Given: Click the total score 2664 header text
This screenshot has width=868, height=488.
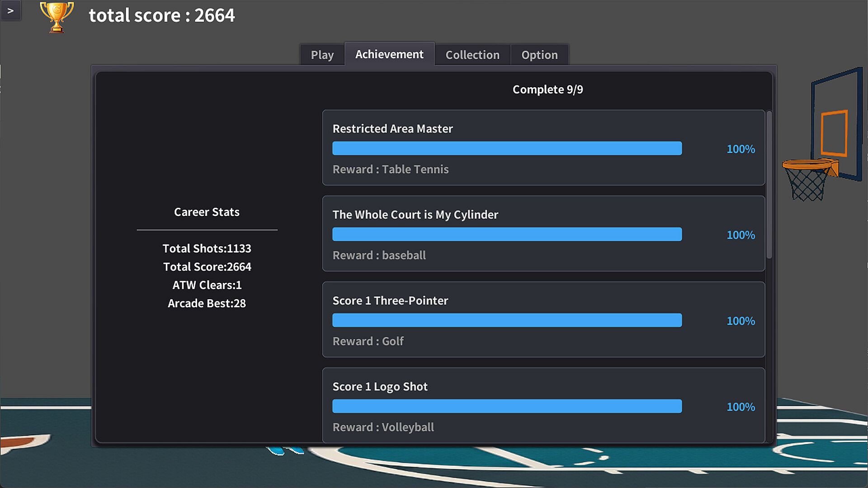Looking at the screenshot, I should pos(161,15).
